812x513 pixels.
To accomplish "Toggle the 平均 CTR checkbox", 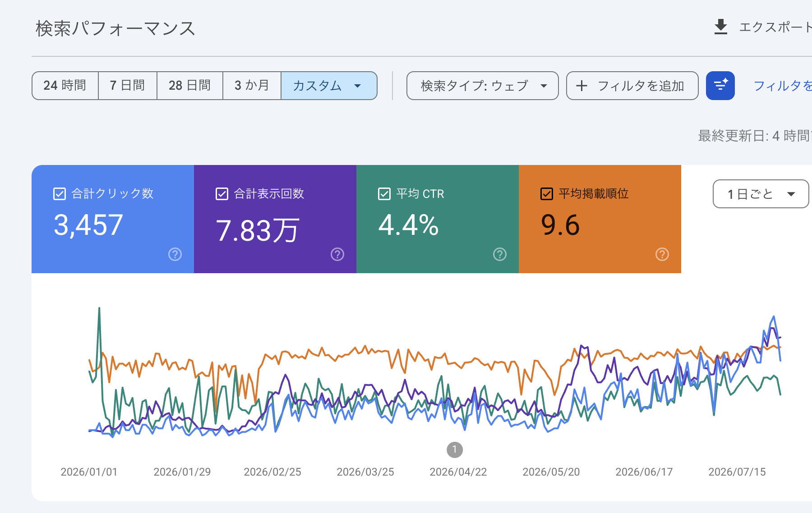I will point(384,194).
